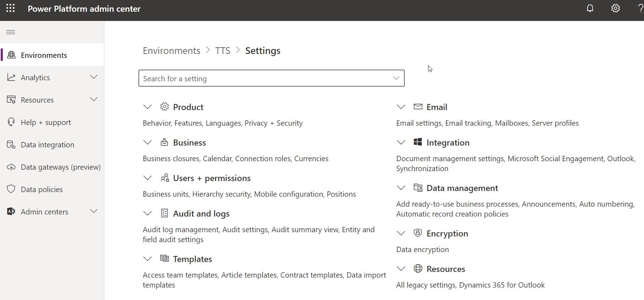
Task: Click the Settings breadcrumb text
Action: pos(263,50)
